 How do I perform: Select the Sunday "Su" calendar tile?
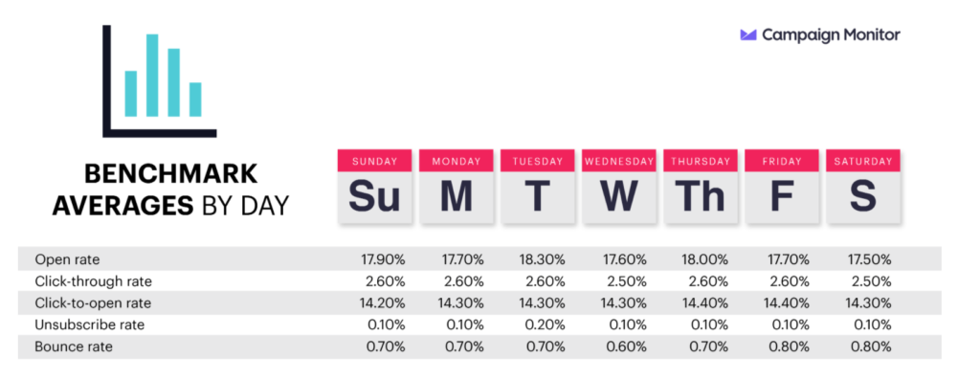pyautogui.click(x=374, y=187)
